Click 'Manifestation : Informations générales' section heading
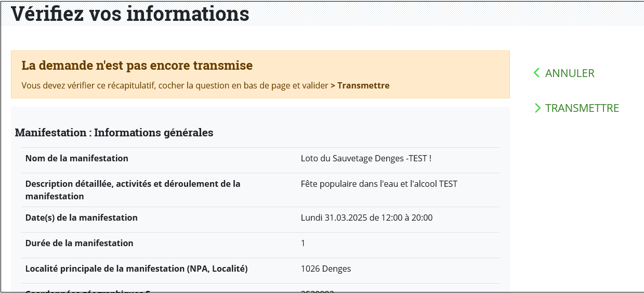Image resolution: width=644 pixels, height=293 pixels. pos(114,133)
